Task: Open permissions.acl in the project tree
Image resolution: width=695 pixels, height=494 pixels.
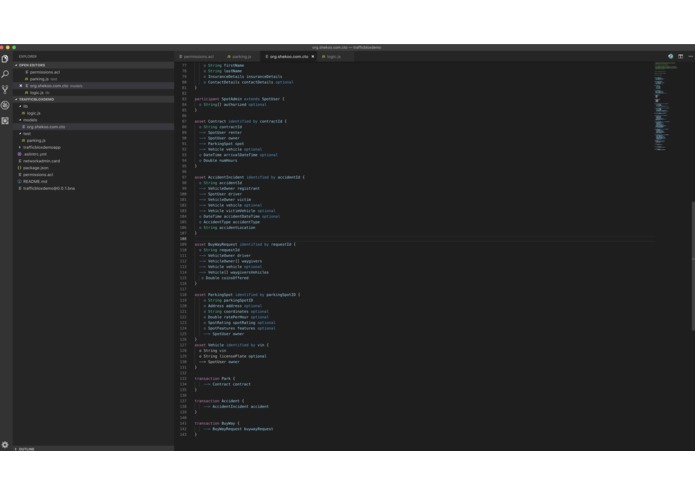Action: coord(38,175)
